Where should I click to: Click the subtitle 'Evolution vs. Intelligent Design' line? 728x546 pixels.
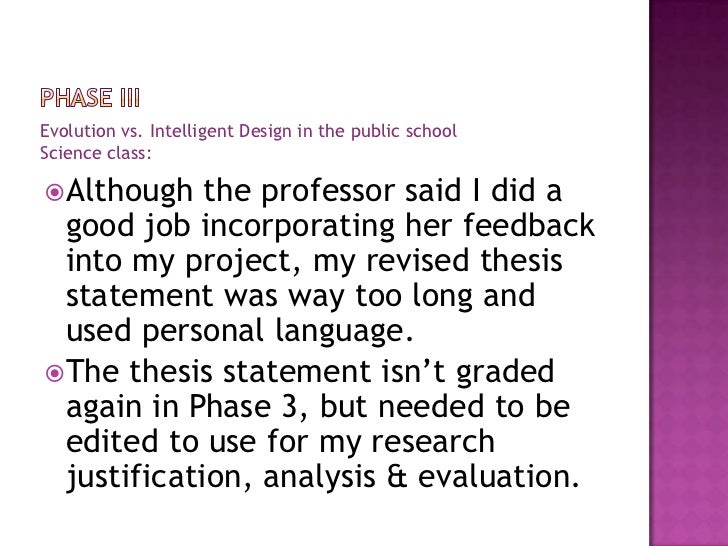[x=248, y=131]
